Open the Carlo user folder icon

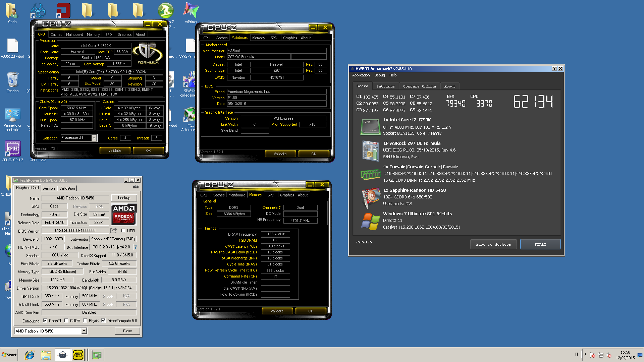click(12, 13)
